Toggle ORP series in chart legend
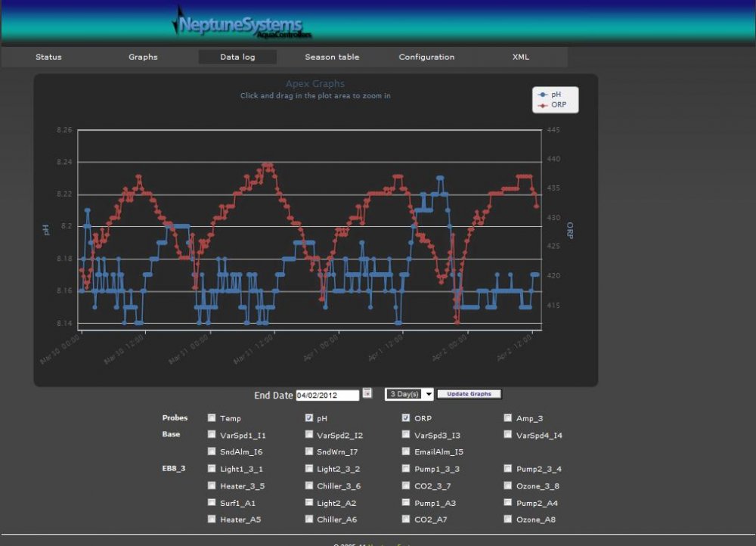Viewport: 756px width, 546px height. point(553,104)
